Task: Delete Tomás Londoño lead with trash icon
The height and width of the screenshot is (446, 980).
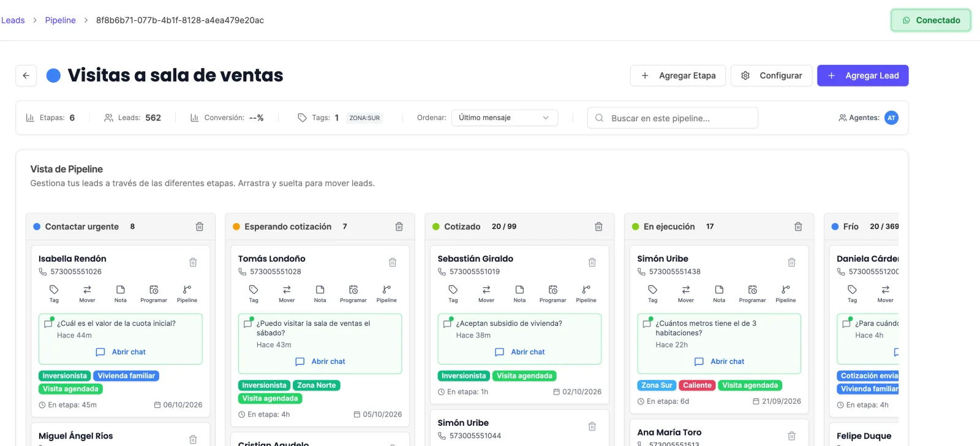Action: point(393,262)
